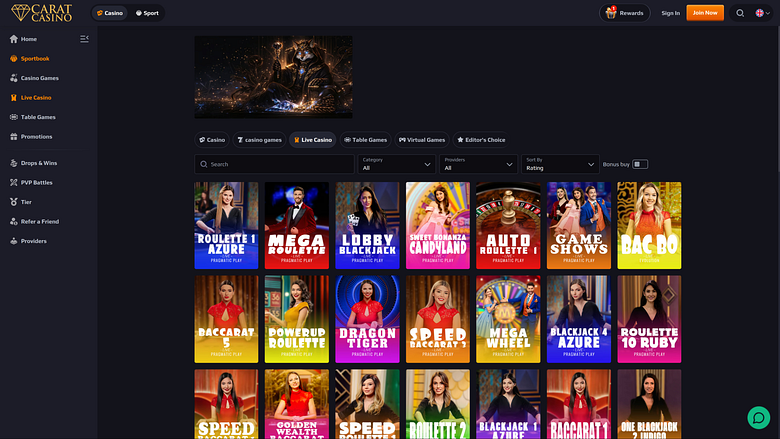The image size is (780, 439).
Task: Open the Rewards button label
Action: (631, 13)
